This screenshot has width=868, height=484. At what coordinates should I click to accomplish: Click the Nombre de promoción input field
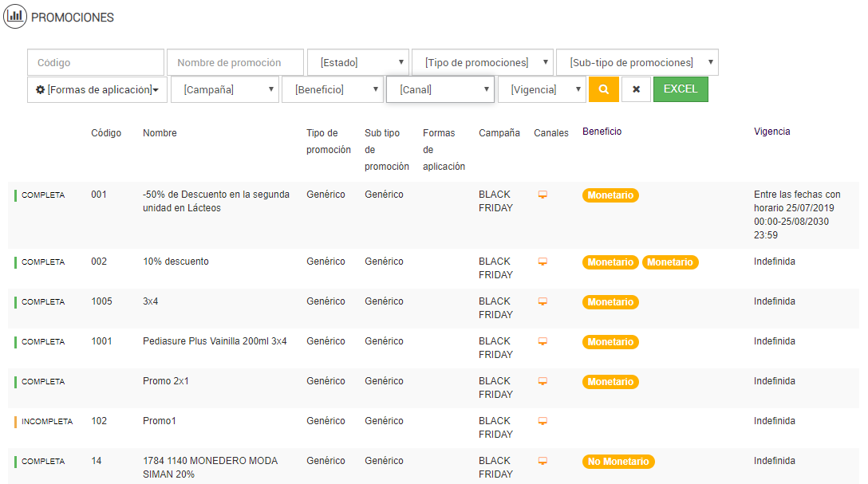(x=235, y=62)
